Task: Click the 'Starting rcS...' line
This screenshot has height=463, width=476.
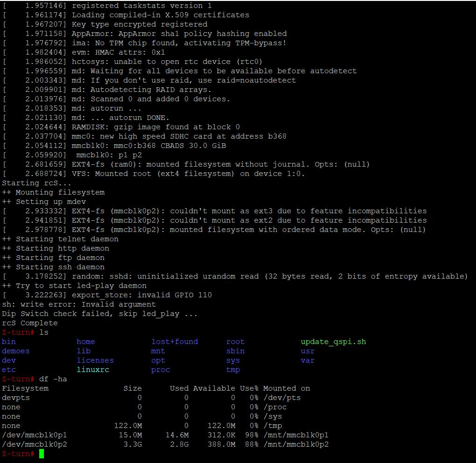Action: point(37,183)
